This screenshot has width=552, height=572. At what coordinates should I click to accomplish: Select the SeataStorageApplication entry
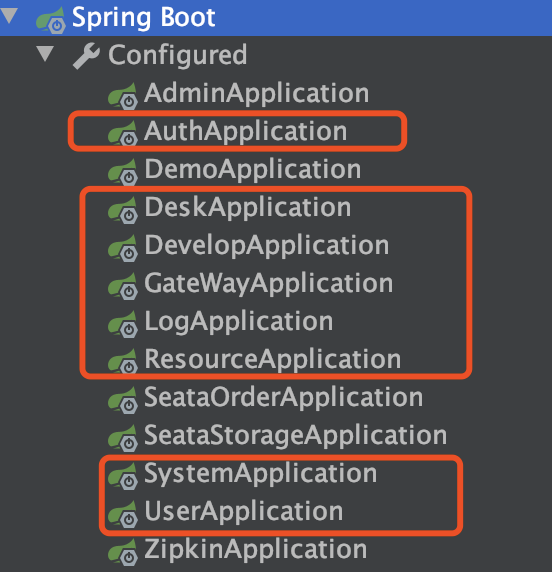point(296,435)
